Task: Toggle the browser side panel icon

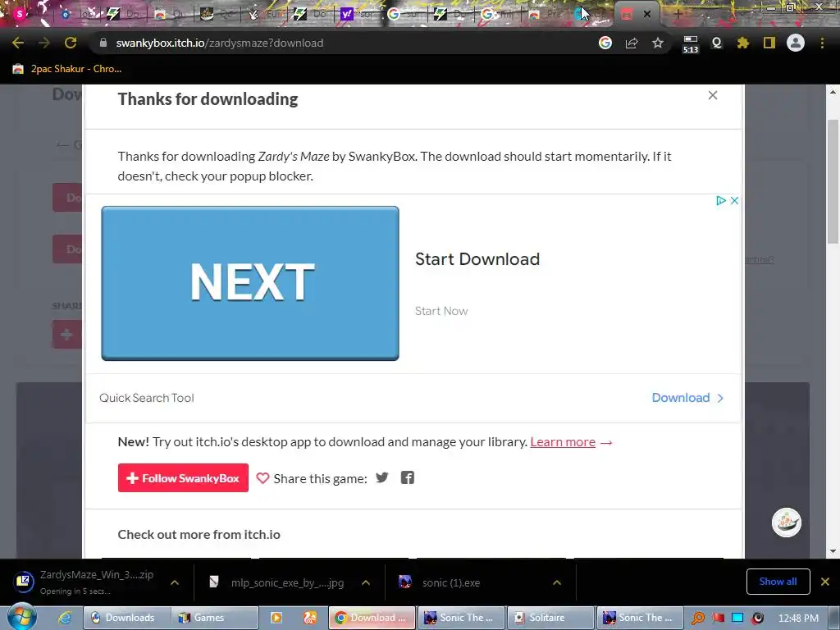Action: click(769, 43)
